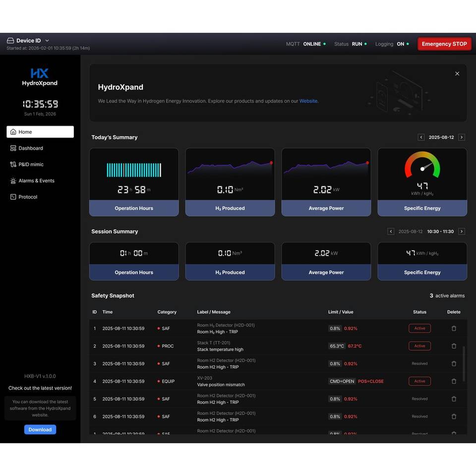Click the Status RUN indicator
476x476 pixels.
[x=351, y=44]
